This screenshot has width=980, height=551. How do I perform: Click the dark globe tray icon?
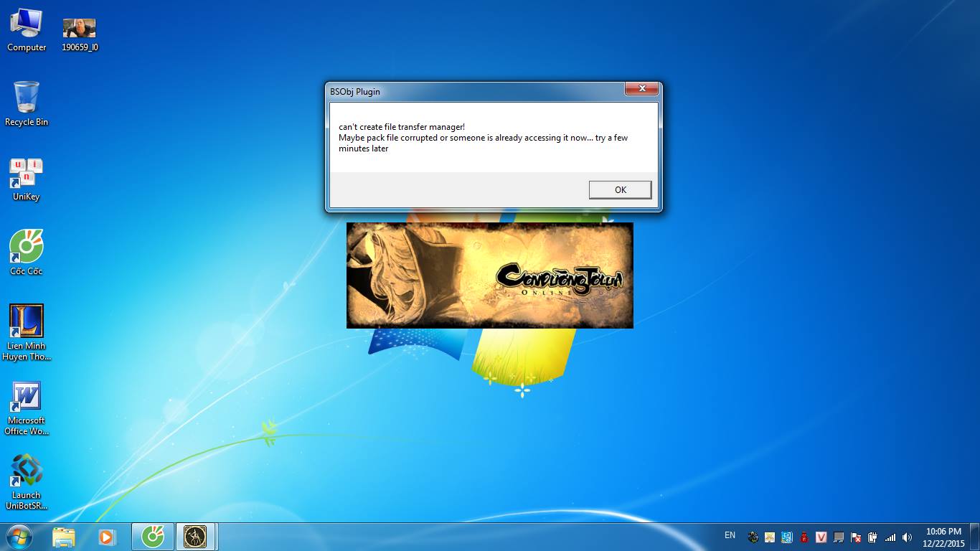[x=753, y=537]
